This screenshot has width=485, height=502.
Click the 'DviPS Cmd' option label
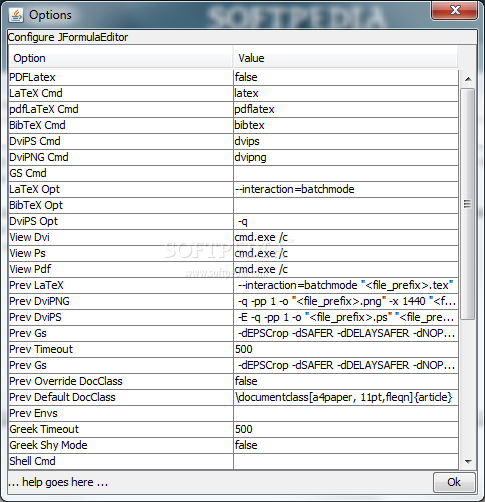(35, 141)
